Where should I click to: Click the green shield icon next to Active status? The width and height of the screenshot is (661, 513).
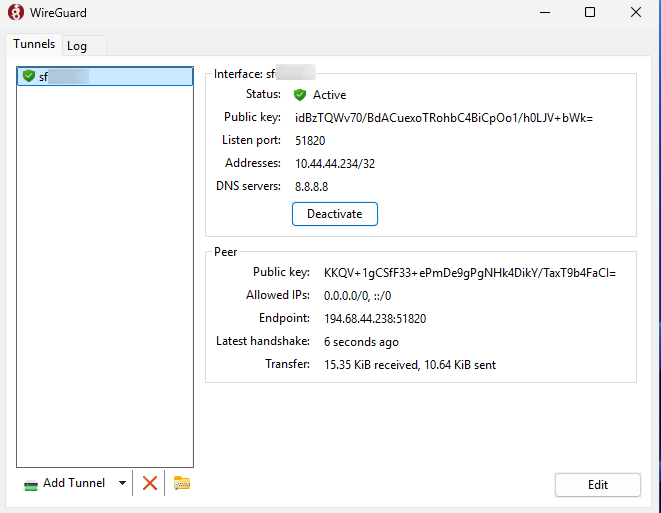pos(300,95)
